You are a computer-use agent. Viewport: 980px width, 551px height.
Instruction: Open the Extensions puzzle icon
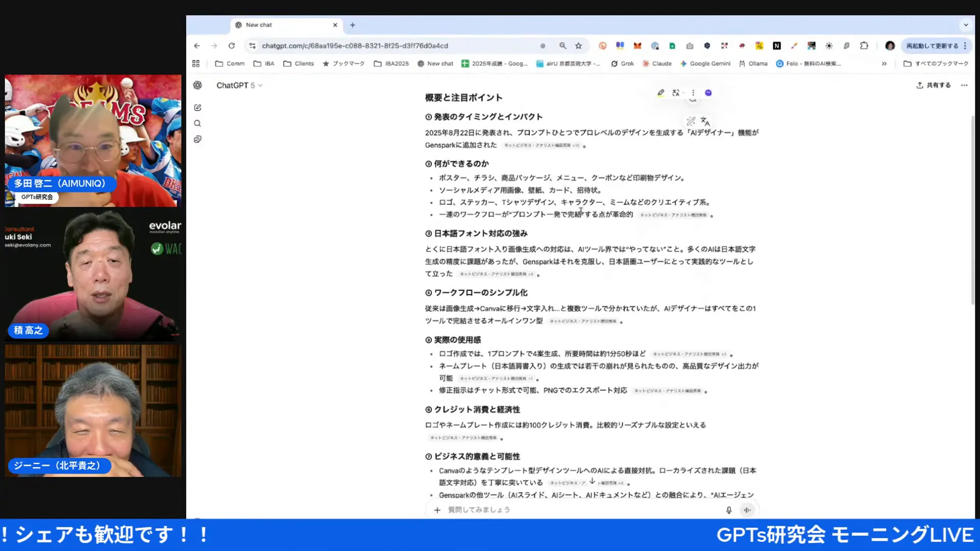(x=864, y=46)
